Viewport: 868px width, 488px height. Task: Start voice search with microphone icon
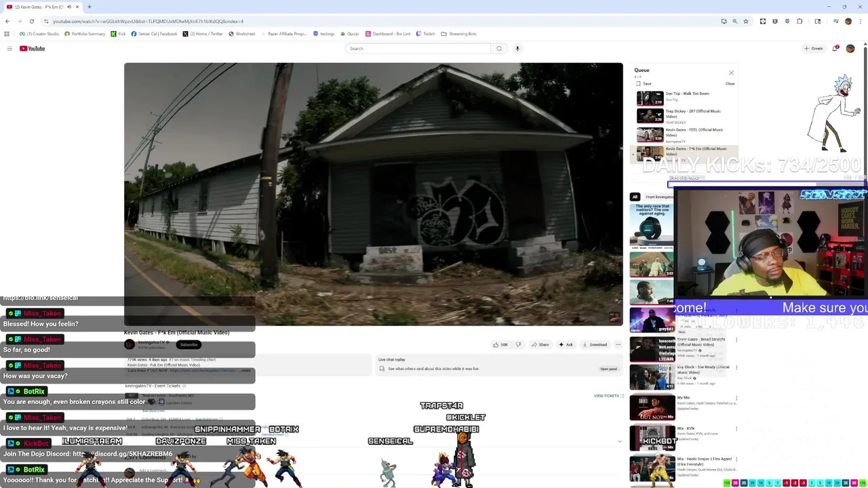coord(517,48)
